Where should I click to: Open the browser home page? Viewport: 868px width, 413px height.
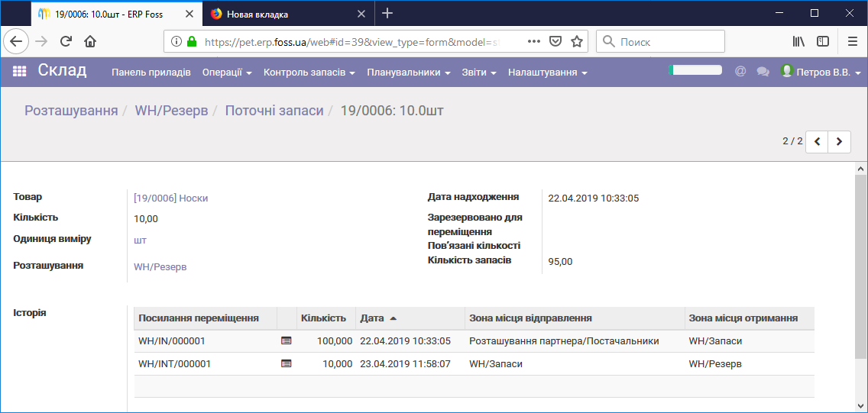tap(90, 41)
